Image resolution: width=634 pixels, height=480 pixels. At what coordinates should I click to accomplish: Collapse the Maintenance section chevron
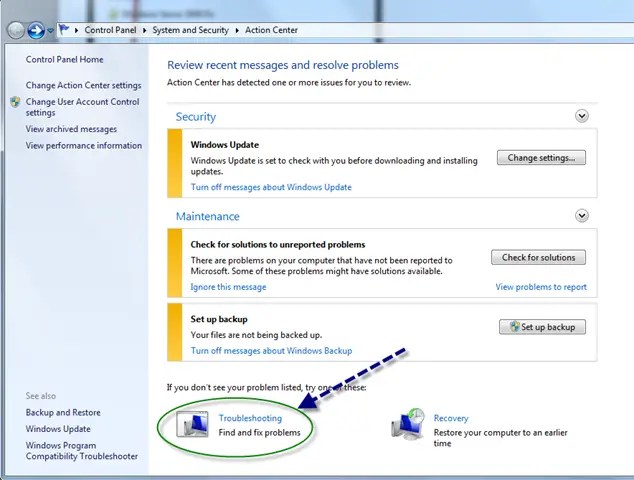click(581, 216)
